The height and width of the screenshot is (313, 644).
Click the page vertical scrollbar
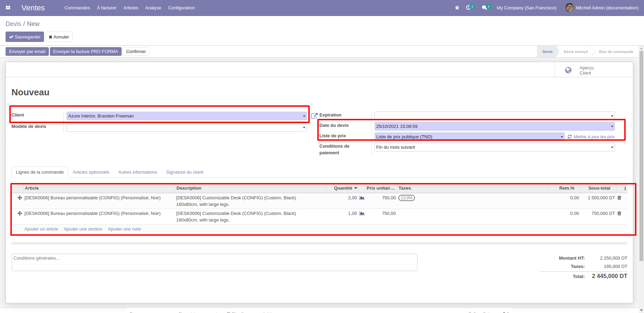[641, 156]
